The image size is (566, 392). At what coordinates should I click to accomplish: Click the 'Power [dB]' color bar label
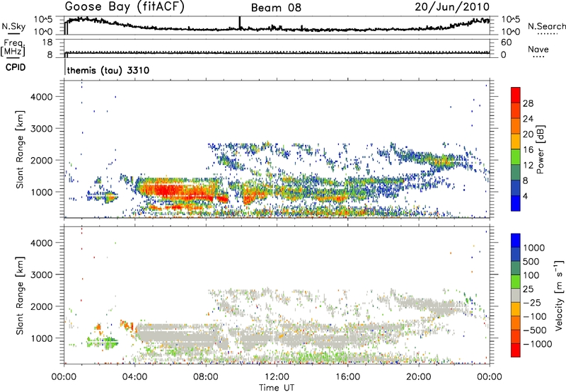pos(541,149)
